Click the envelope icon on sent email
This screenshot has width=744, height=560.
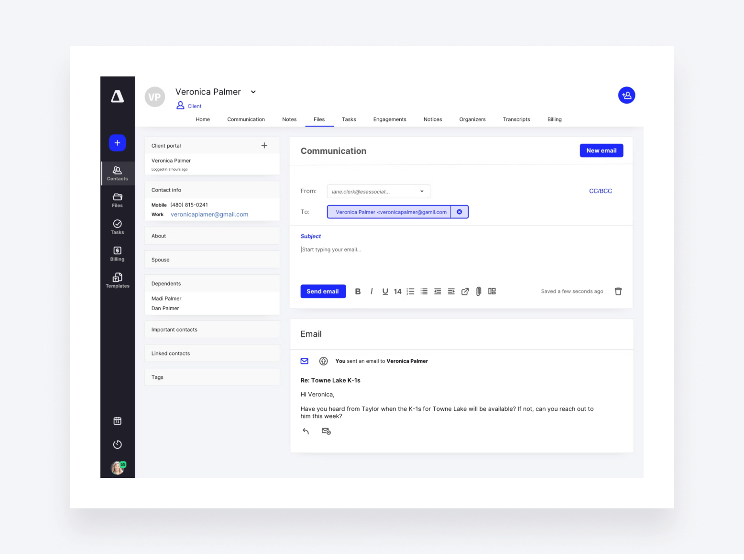tap(304, 361)
